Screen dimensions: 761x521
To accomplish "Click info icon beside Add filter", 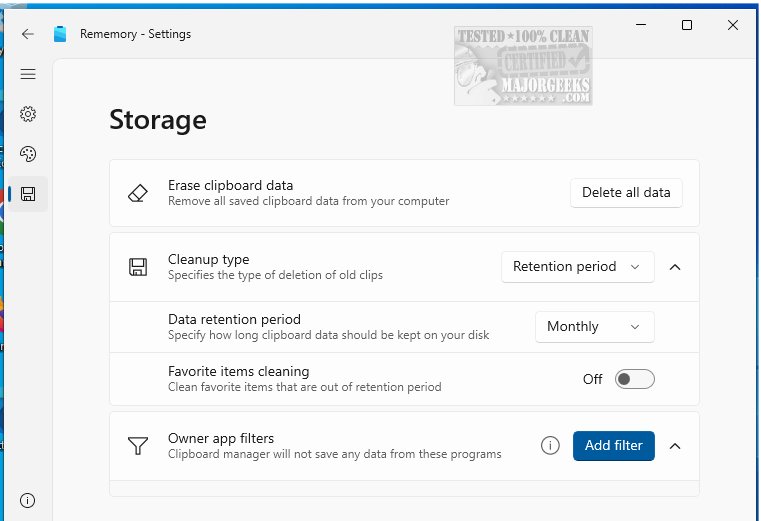I will pyautogui.click(x=550, y=446).
